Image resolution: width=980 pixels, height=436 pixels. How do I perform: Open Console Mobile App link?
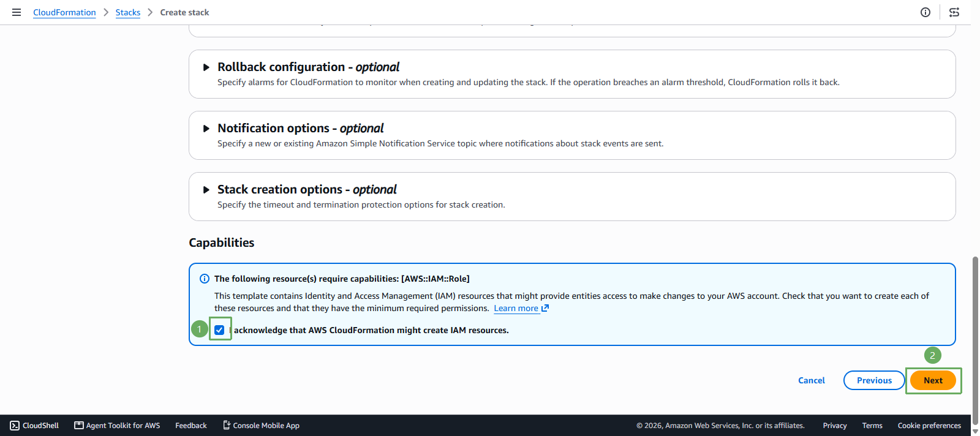261,426
